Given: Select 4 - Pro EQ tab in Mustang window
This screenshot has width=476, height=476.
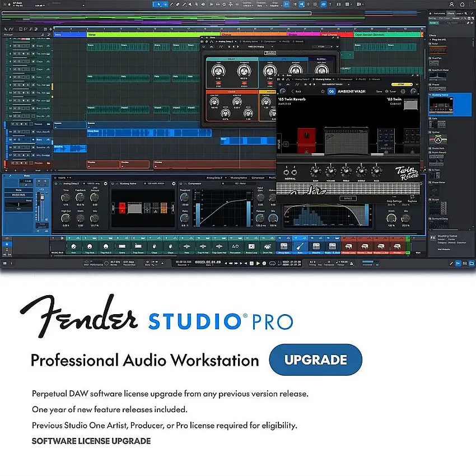Looking at the screenshot, I should point(361,79).
